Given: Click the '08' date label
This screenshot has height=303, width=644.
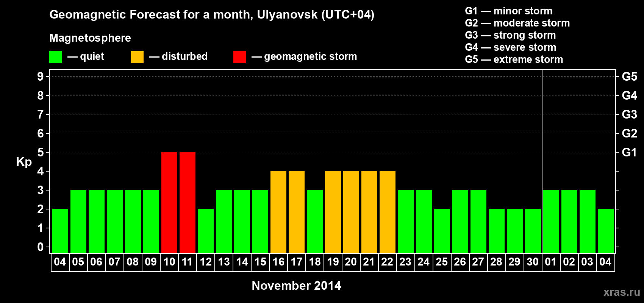Looking at the screenshot, I should pyautogui.click(x=133, y=262).
